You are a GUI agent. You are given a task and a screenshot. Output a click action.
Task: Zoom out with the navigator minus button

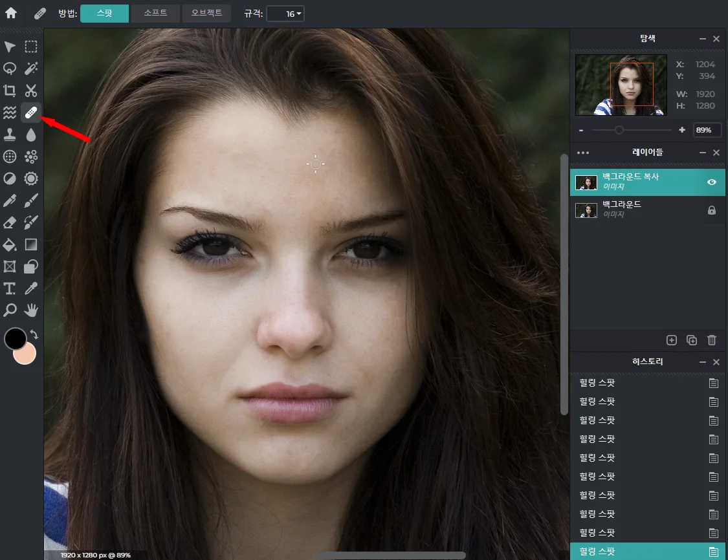(x=581, y=131)
